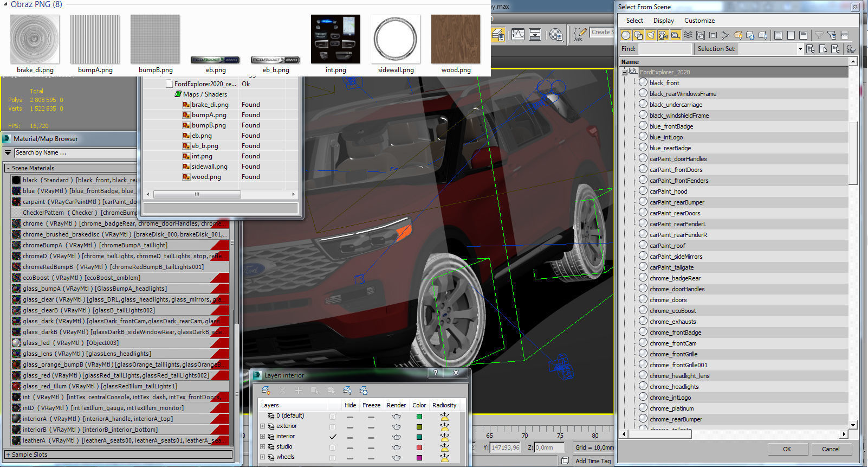Click Select Children icon beside Selection Set
This screenshot has width=868, height=467.
click(x=811, y=49)
